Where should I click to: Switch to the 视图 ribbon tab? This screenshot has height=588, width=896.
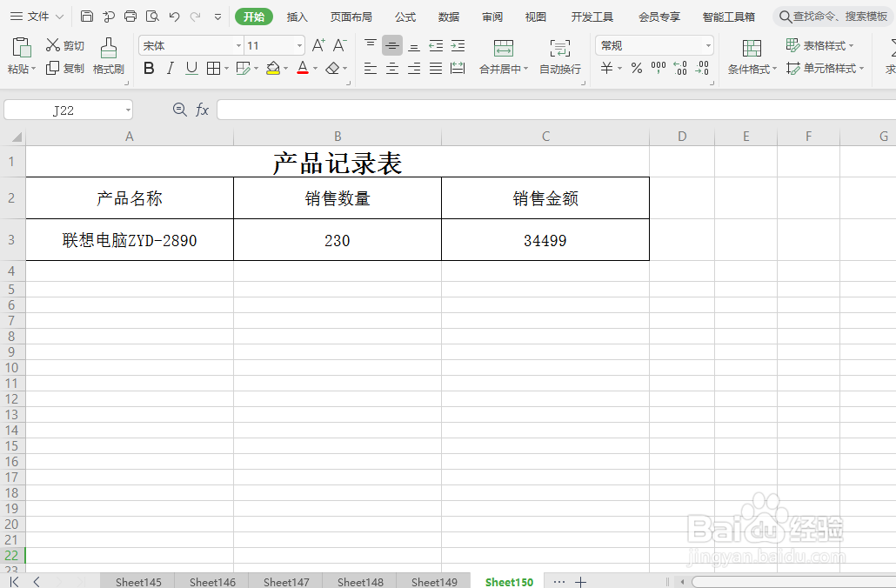tap(536, 17)
